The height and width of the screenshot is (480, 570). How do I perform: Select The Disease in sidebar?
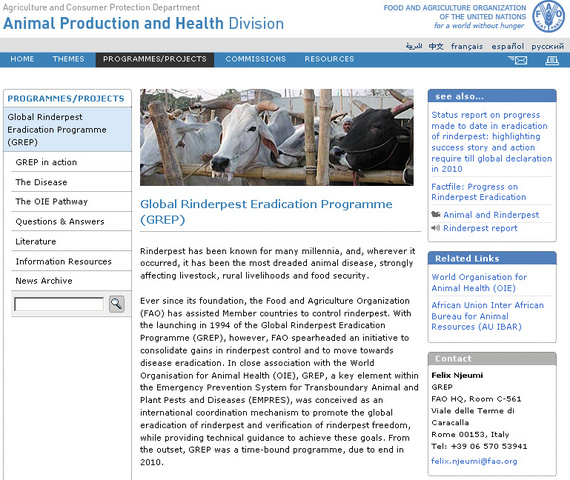pyautogui.click(x=41, y=182)
